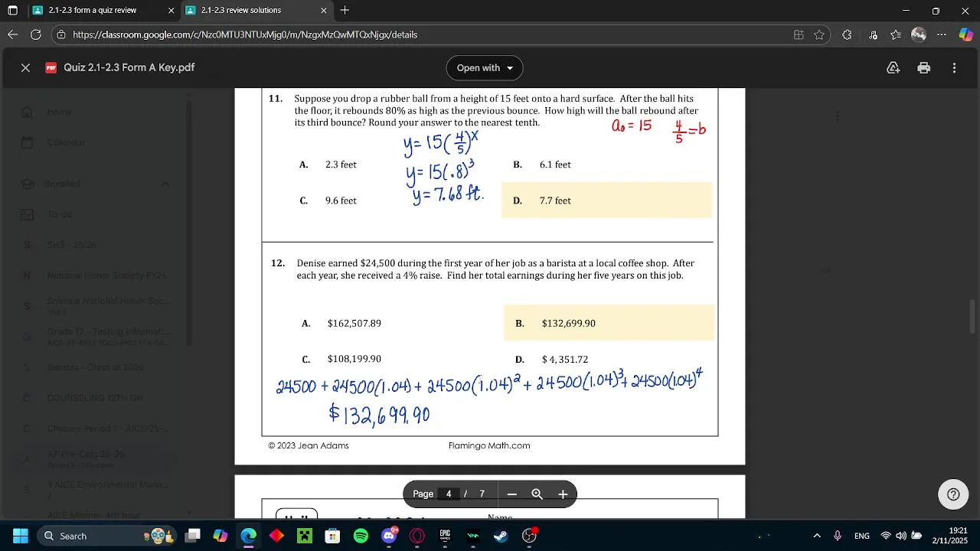Click answer '2.3 feet' in question 11
Image resolution: width=980 pixels, height=551 pixels.
pos(341,165)
